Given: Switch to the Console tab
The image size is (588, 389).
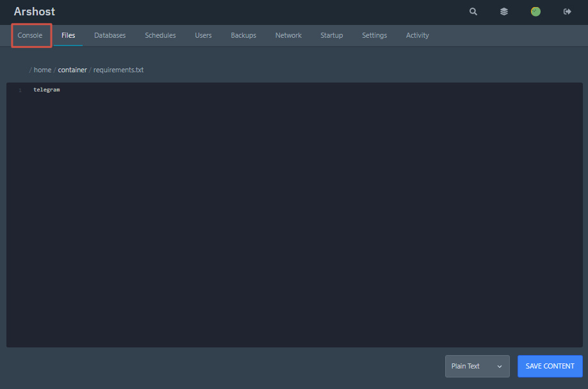Looking at the screenshot, I should [30, 35].
